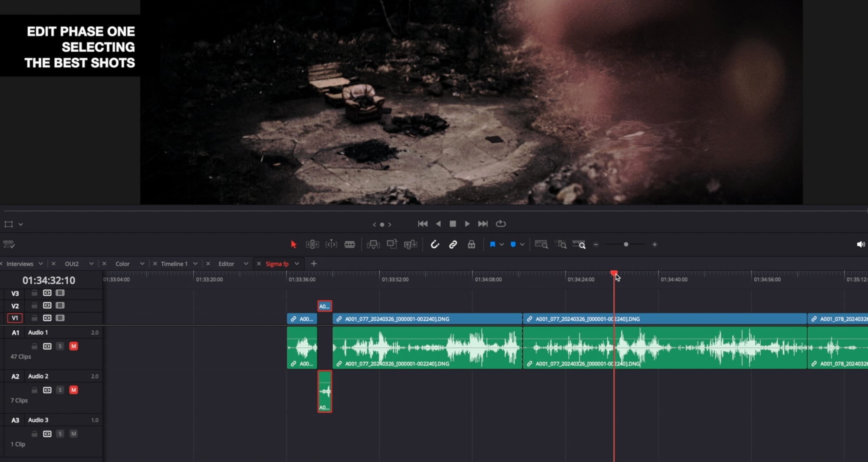
Task: Choose the Blade Edit Mode tool
Action: pyautogui.click(x=350, y=244)
